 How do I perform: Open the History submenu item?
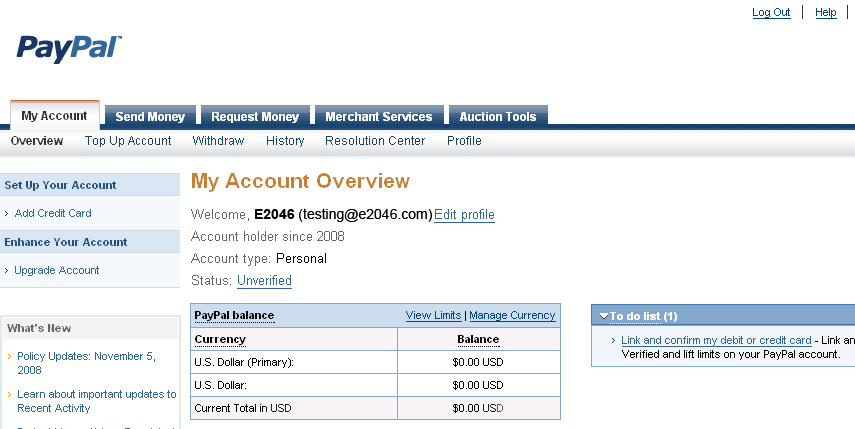pos(285,141)
